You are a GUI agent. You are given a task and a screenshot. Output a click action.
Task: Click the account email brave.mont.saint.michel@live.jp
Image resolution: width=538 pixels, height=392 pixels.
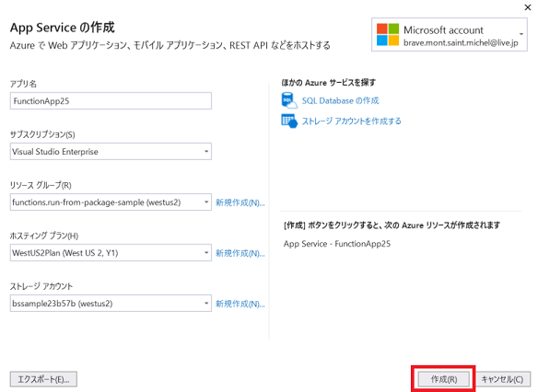461,43
